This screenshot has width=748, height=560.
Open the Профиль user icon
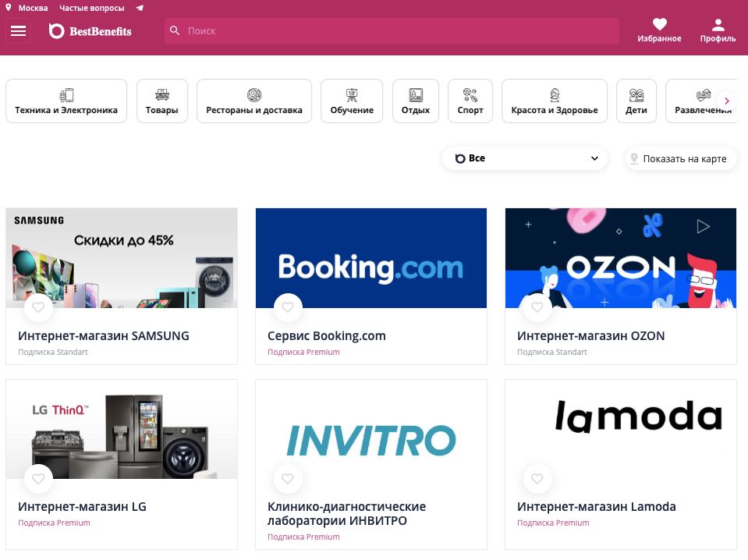click(718, 24)
